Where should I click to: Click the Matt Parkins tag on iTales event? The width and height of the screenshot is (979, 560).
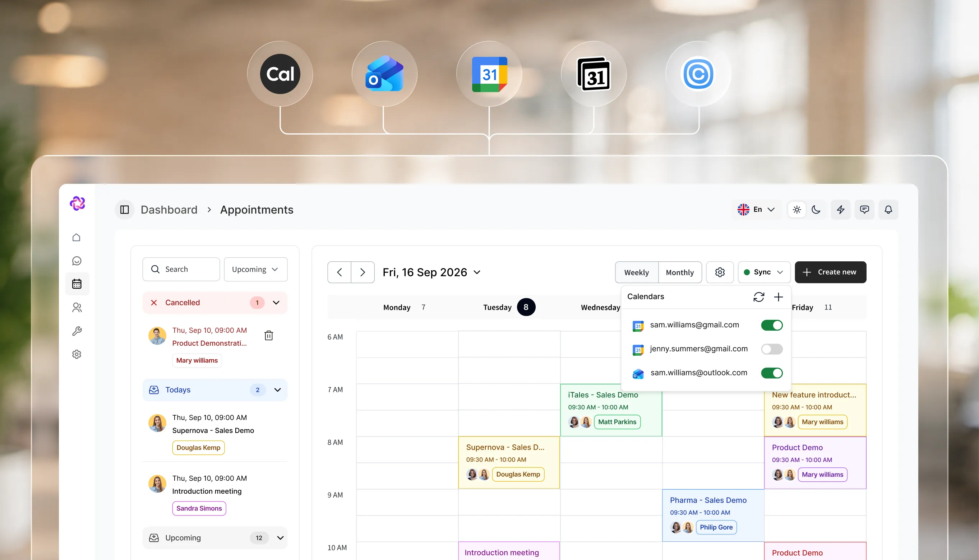[x=617, y=422]
